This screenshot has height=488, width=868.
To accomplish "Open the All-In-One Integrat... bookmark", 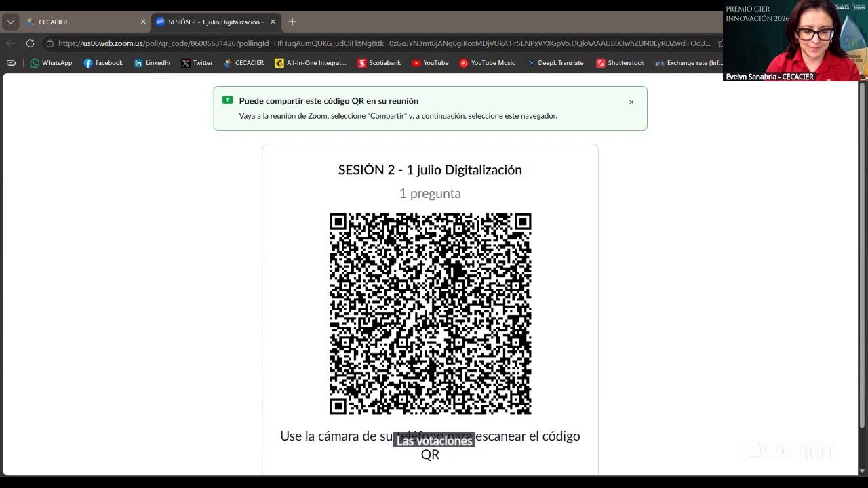I will pos(311,63).
